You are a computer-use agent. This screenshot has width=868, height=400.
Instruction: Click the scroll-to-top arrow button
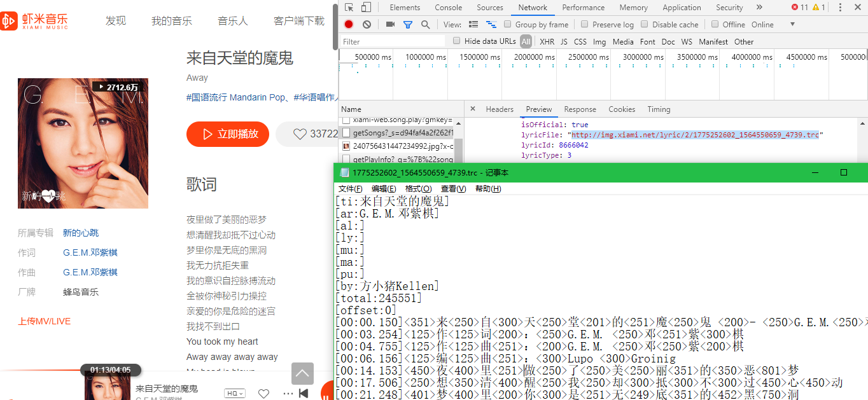click(x=302, y=373)
